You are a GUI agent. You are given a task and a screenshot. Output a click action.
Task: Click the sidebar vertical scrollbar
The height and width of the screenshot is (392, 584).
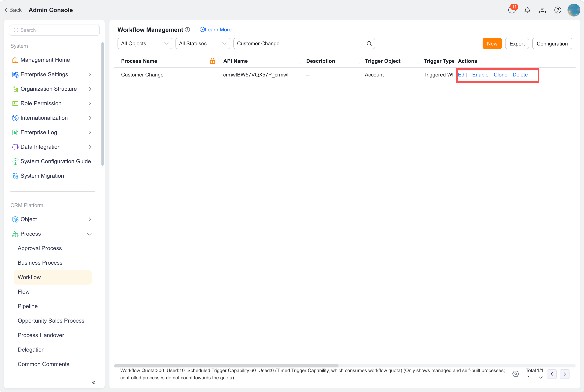click(102, 104)
